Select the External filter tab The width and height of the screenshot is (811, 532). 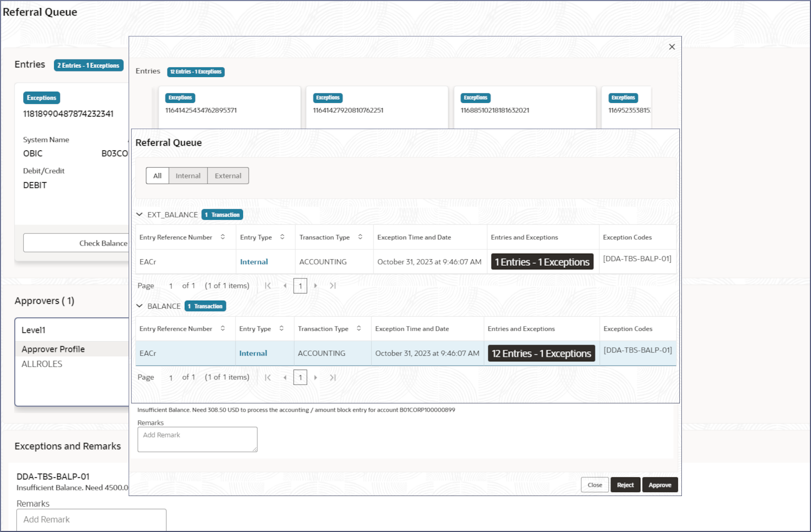pyautogui.click(x=228, y=176)
